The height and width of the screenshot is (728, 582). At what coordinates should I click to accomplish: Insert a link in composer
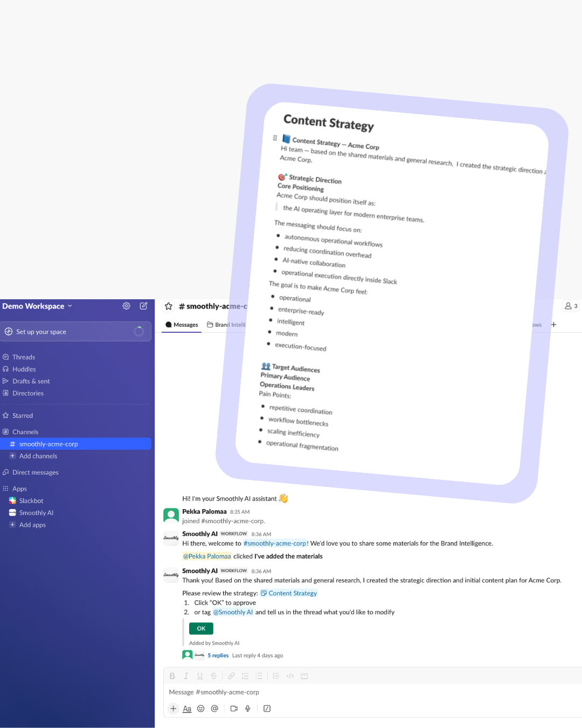tap(231, 676)
